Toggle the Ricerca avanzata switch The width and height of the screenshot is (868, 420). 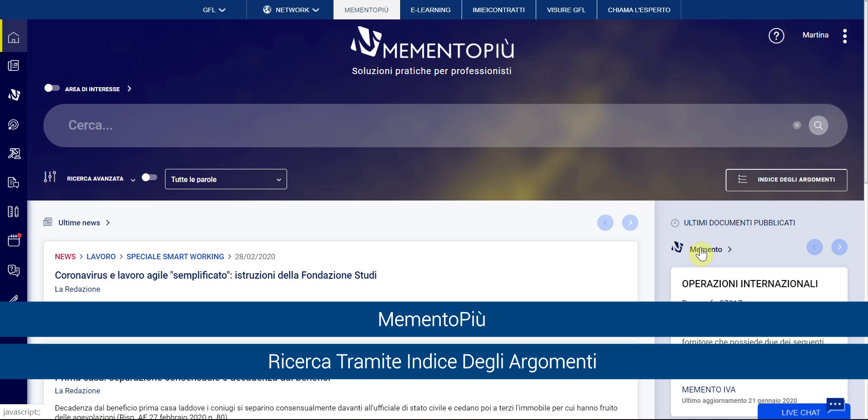click(x=149, y=177)
